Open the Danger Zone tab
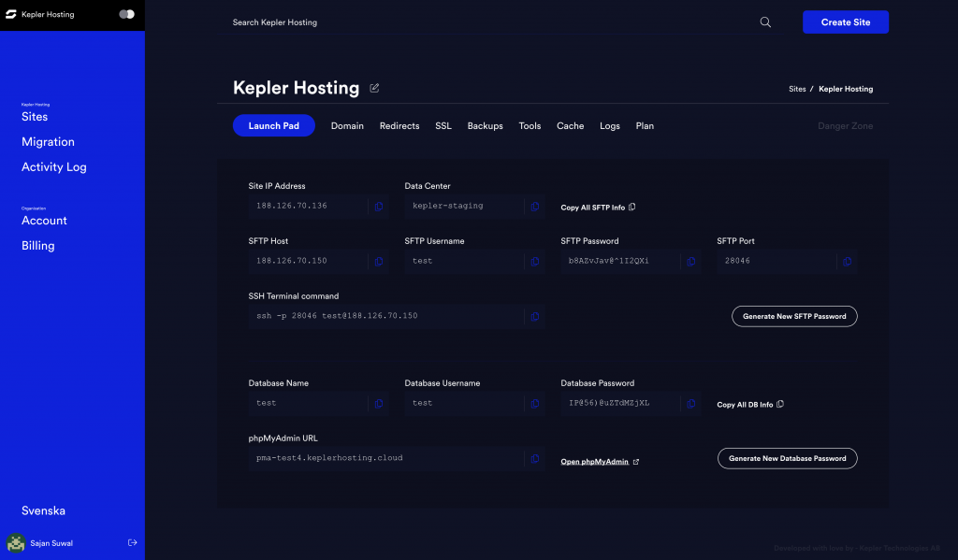 coord(846,126)
